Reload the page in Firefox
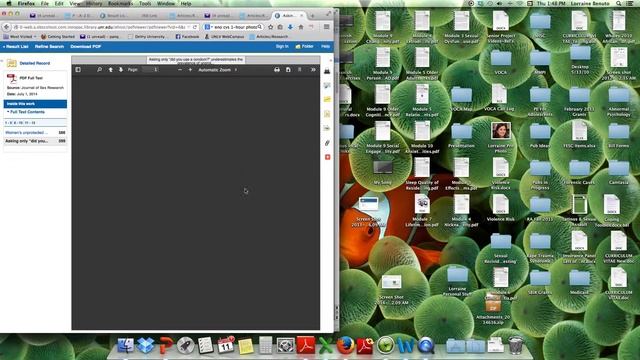640x360 pixels. (195, 27)
